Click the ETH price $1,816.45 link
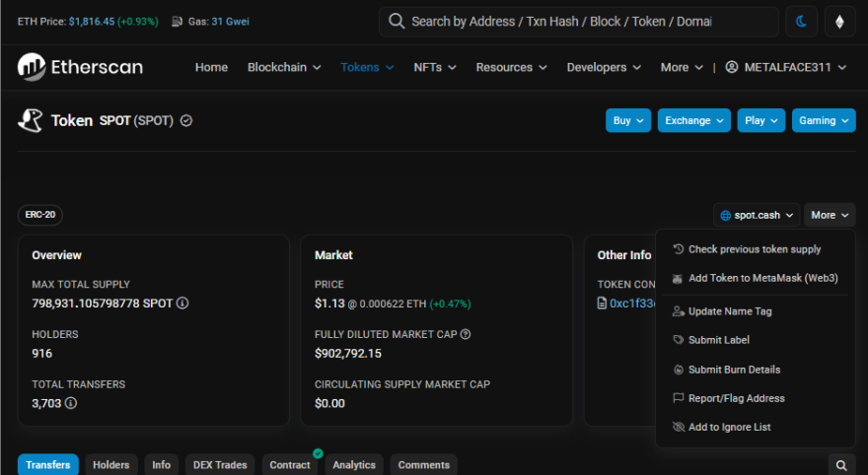This screenshot has height=475, width=868. click(92, 22)
